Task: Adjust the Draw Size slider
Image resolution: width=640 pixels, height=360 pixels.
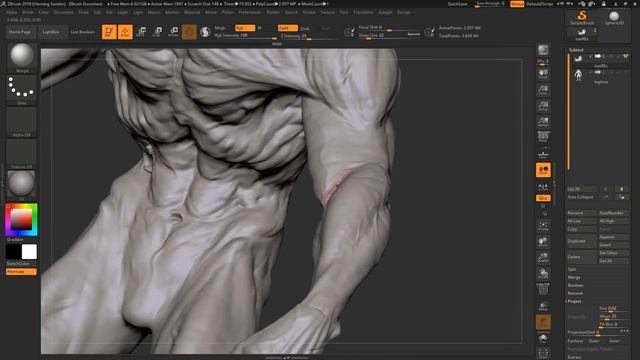Action: 389,36
